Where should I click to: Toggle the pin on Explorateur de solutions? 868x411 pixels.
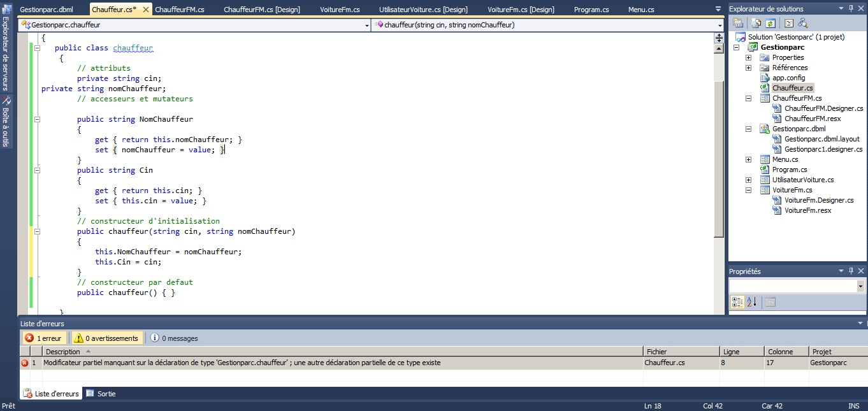pos(850,8)
